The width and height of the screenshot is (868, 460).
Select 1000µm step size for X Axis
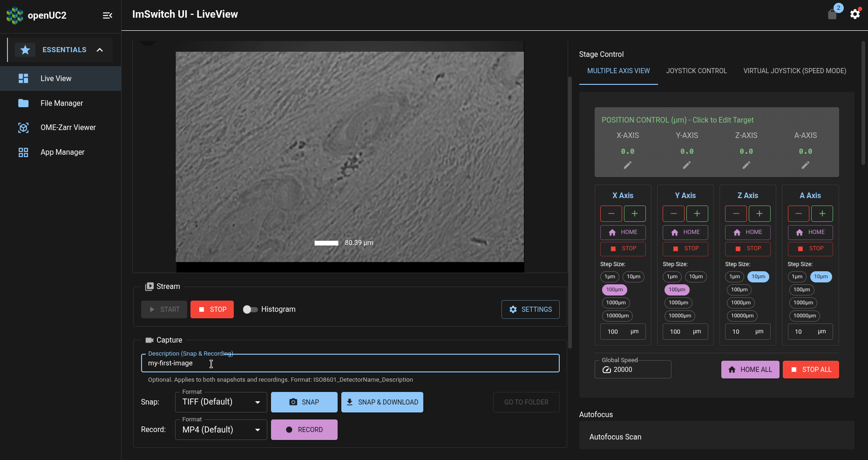(x=616, y=302)
